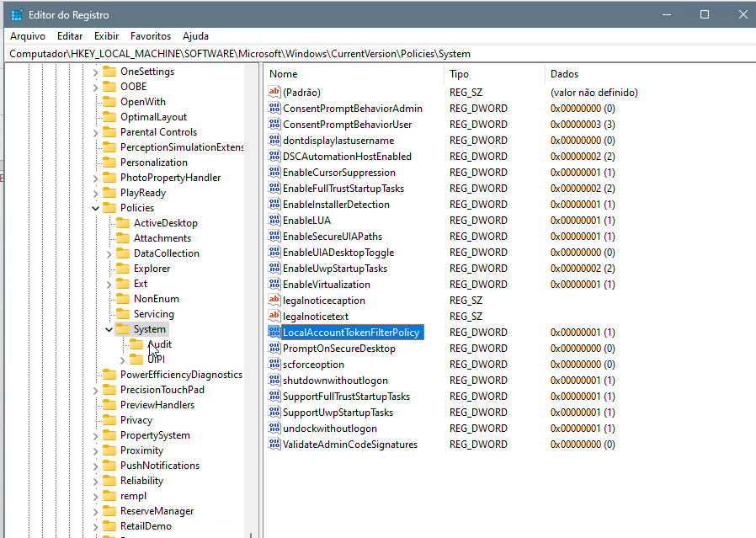The height and width of the screenshot is (538, 756).
Task: Click the registry path address bar
Action: point(378,54)
